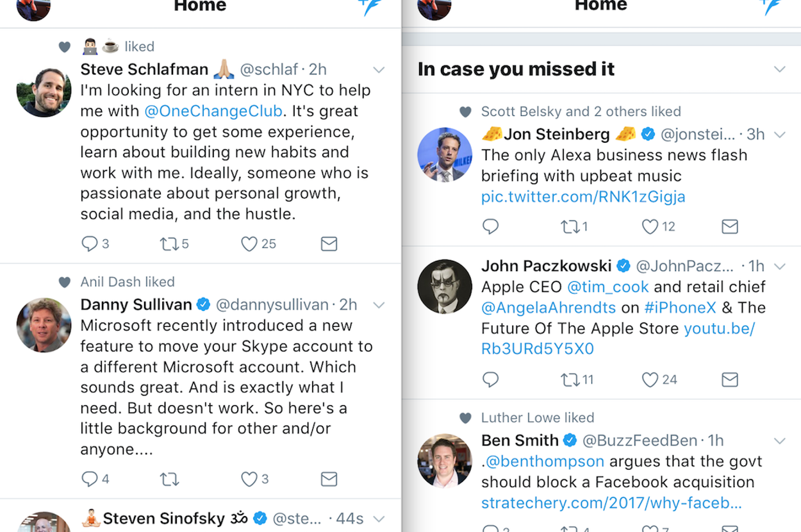Tap the #iPhoneX hashtag
The width and height of the screenshot is (801, 532).
point(680,308)
